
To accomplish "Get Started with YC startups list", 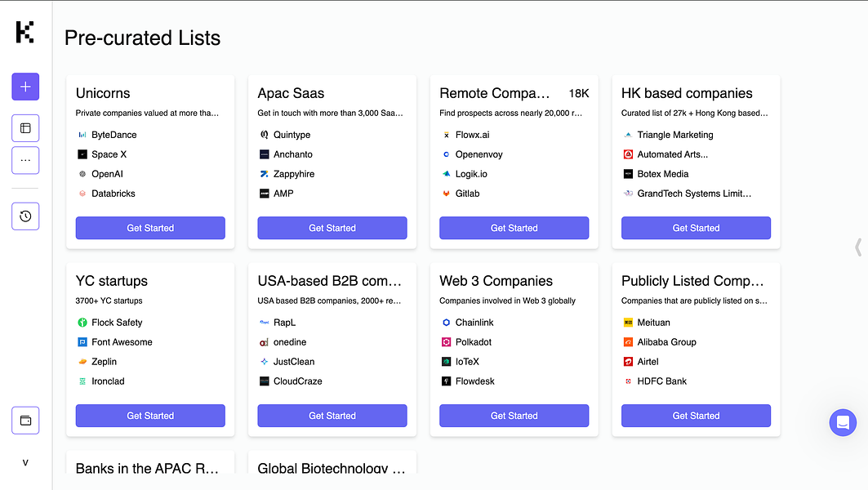I will click(x=150, y=416).
